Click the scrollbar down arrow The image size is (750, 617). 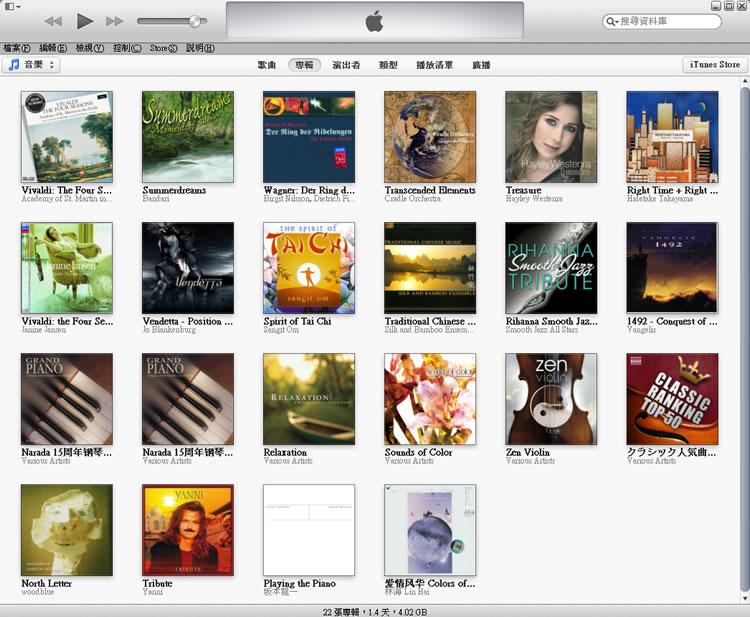coord(744,598)
